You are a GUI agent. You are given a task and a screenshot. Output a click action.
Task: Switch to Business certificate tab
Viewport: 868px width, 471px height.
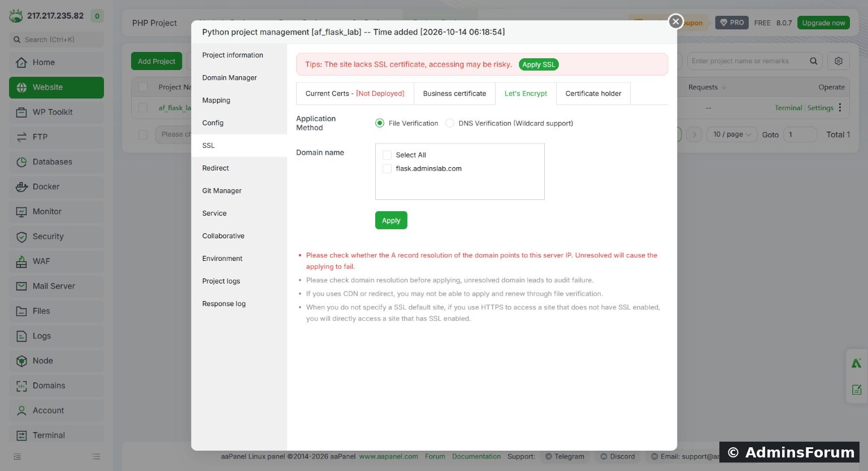point(454,94)
